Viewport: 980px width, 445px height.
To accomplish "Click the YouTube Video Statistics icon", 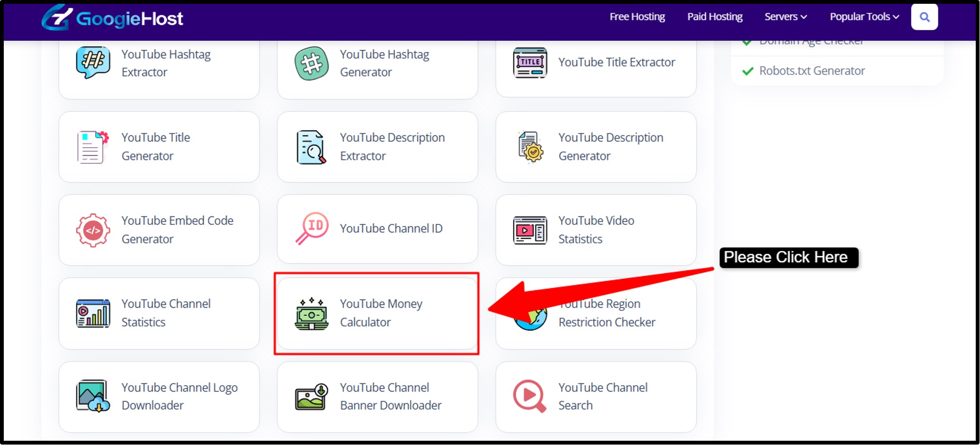I will click(x=530, y=230).
